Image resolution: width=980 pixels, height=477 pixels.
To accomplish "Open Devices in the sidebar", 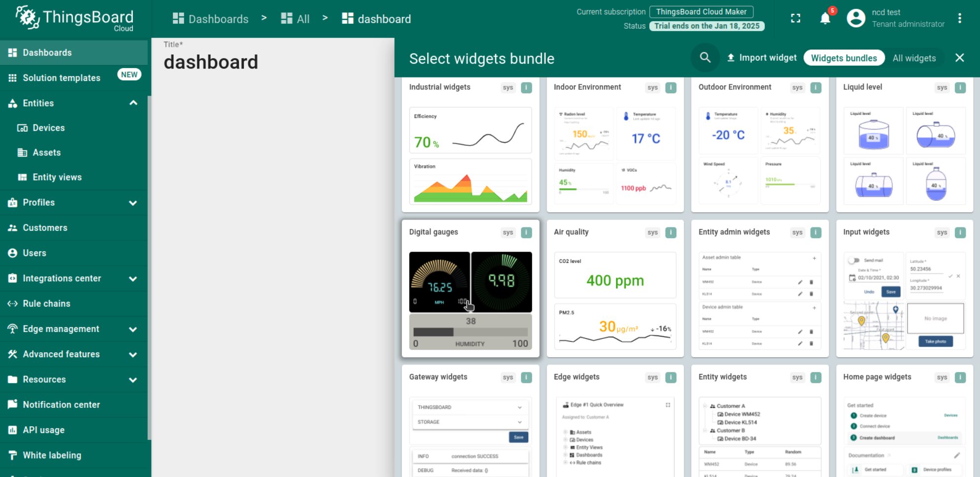I will pyautogui.click(x=48, y=128).
